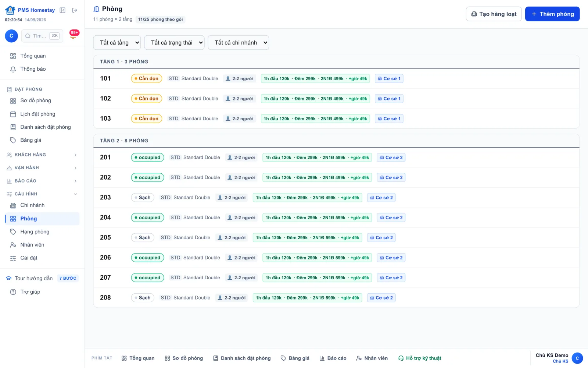588x368 pixels.
Task: Open Thông báo in the sidebar
Action: 42,69
